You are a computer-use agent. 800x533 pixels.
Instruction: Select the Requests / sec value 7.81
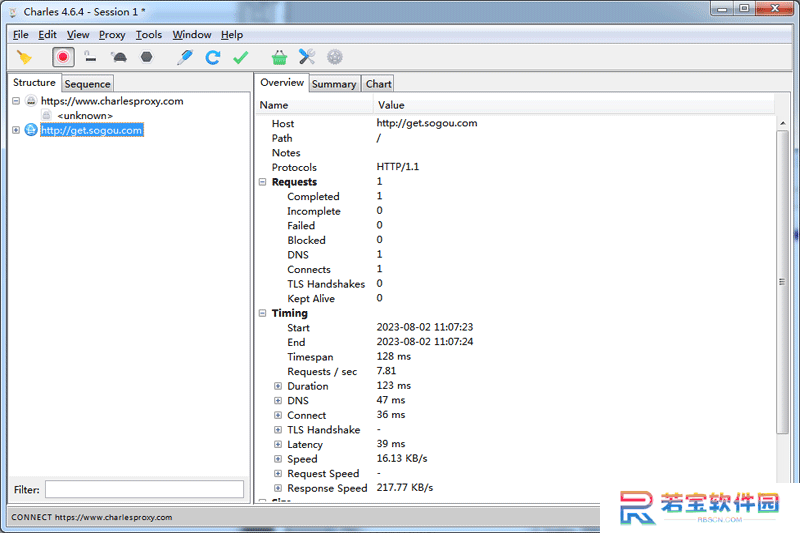coord(386,371)
